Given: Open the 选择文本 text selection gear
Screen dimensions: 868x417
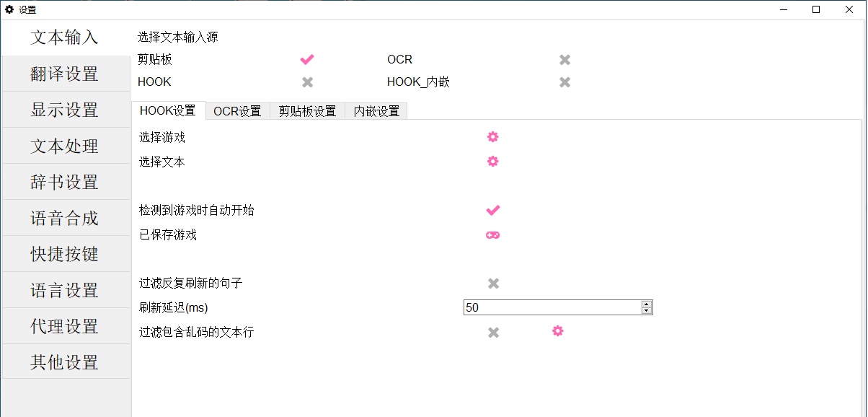Looking at the screenshot, I should pos(492,162).
